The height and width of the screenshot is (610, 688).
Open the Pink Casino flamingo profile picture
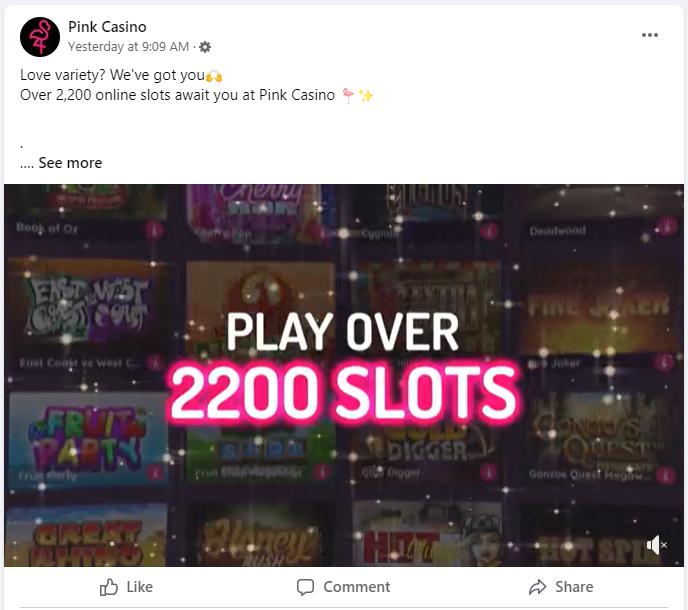40,37
